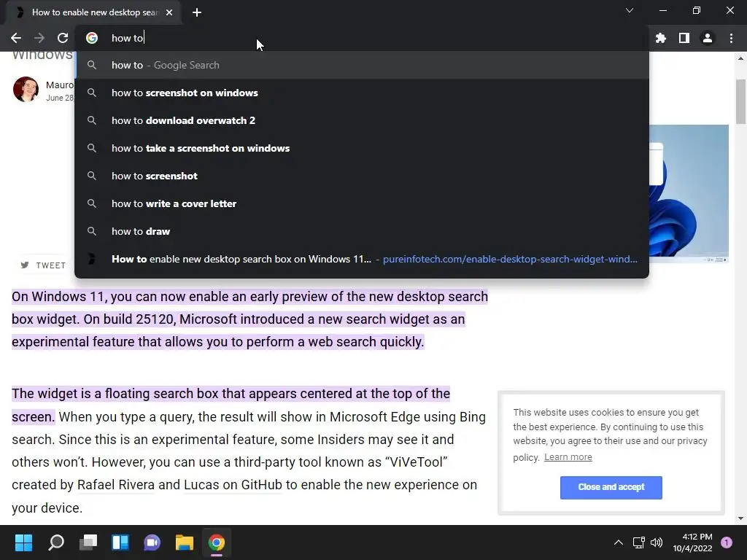
Task: Open the 'Learn more' privacy policy link
Action: tap(568, 457)
